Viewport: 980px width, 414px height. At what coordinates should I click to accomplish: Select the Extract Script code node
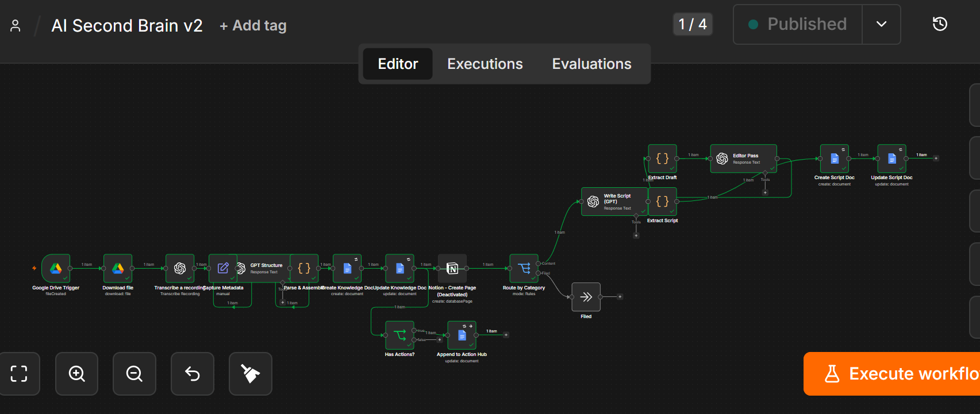(x=662, y=202)
